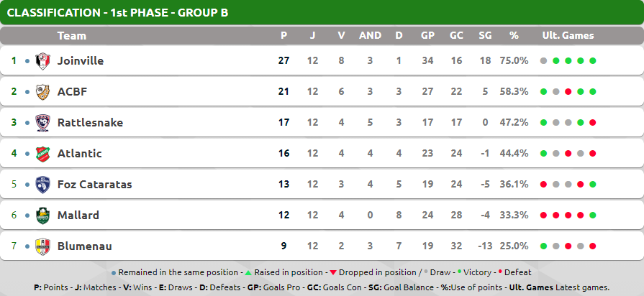644x296 pixels.
Task: Click Joinville's position-unchanged blue dot
Action: (x=27, y=61)
